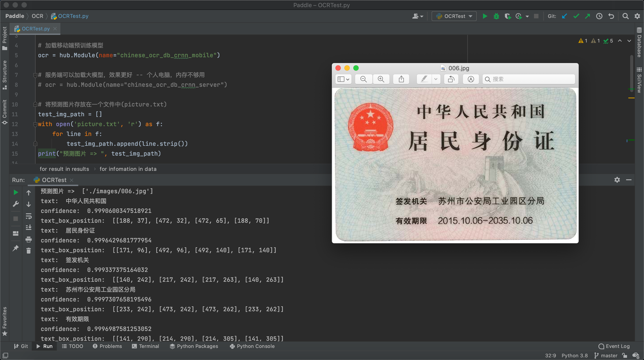Click the Preview search field
Viewport: 644px width, 360px height.
click(528, 79)
